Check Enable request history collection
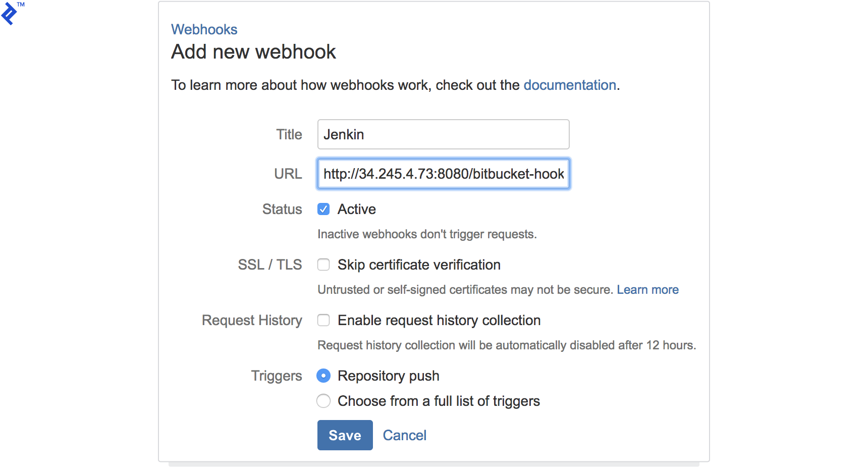 point(323,320)
